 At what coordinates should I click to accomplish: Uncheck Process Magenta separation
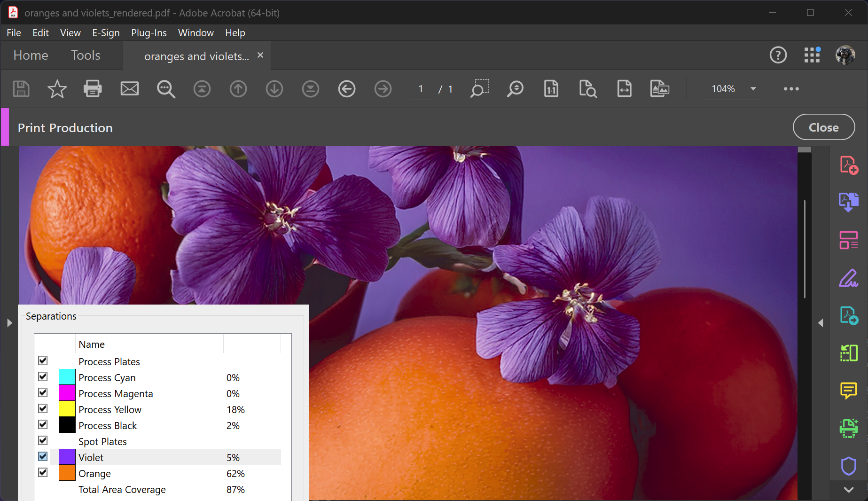pyautogui.click(x=43, y=392)
